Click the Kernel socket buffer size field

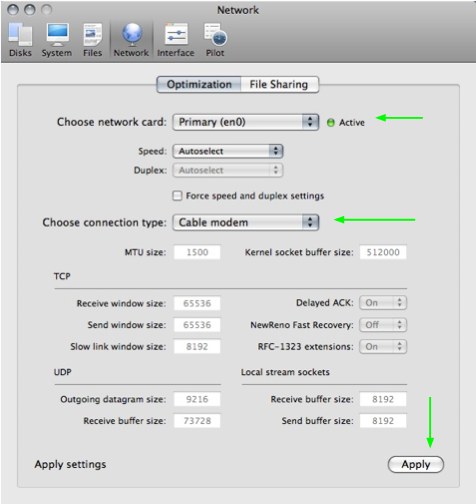(383, 252)
